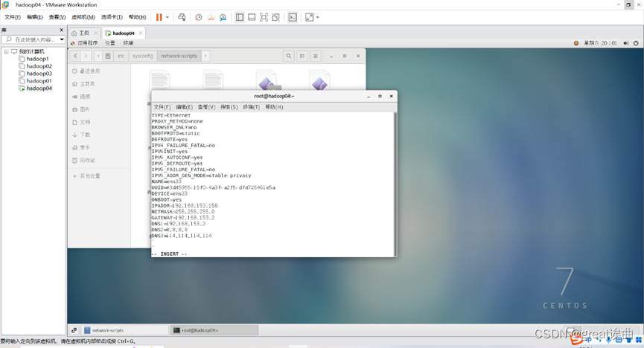Open terminal 文件(F) menu
This screenshot has height=348, width=644.
coord(162,106)
